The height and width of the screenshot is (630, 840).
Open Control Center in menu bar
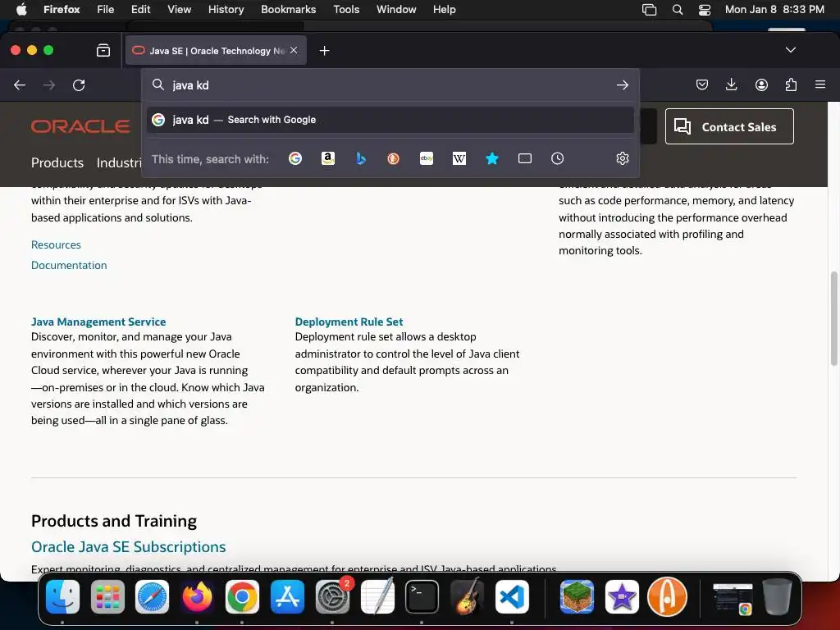[x=705, y=9]
